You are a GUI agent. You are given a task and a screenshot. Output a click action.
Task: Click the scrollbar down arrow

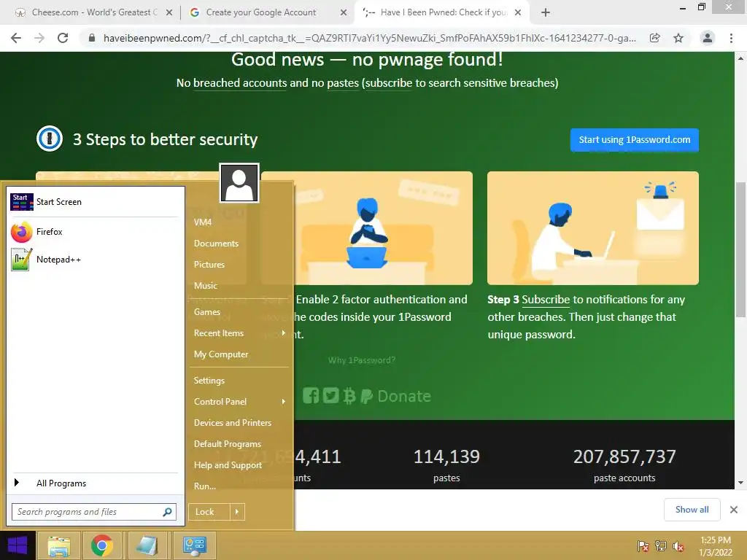[740, 483]
